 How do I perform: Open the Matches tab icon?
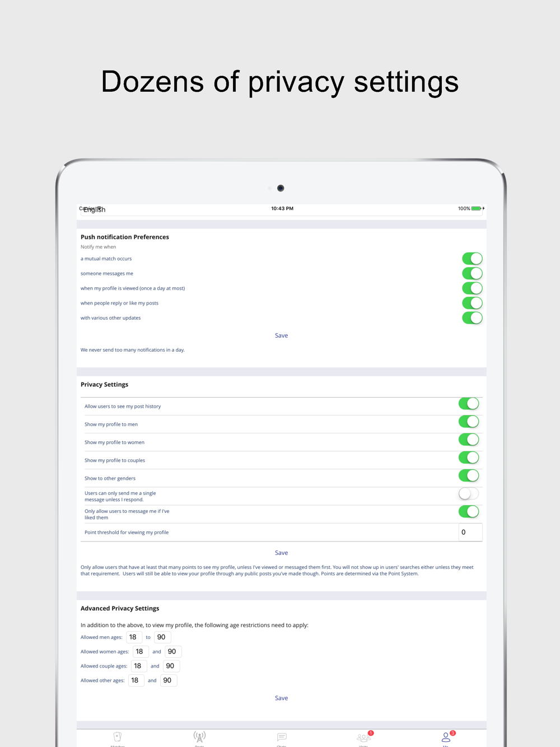click(x=117, y=737)
